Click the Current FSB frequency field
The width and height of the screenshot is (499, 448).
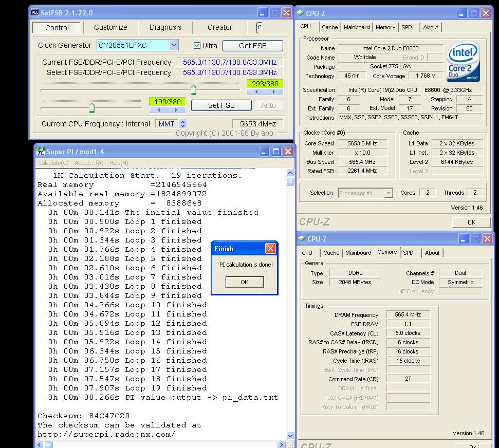point(229,62)
